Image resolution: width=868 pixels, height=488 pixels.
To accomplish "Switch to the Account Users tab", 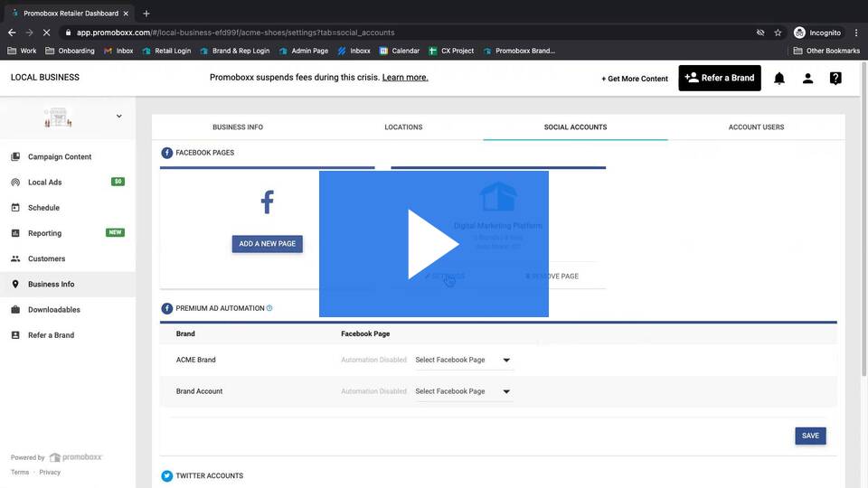I will (756, 127).
